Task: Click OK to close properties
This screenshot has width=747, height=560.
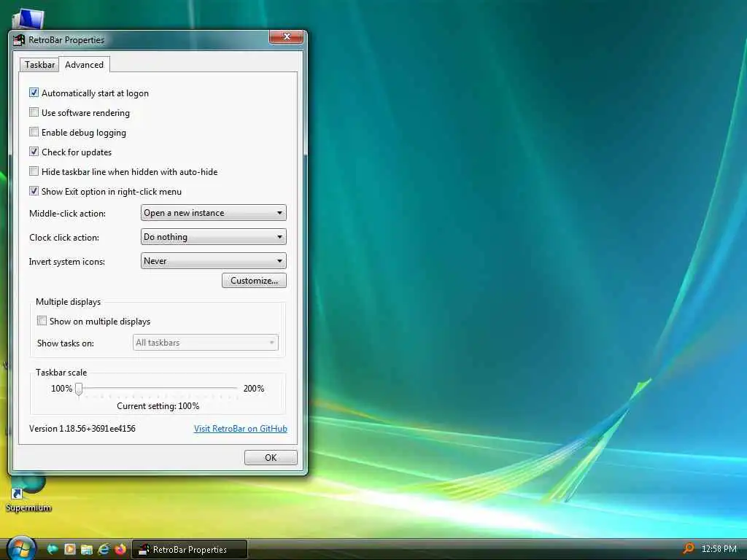Action: tap(271, 458)
